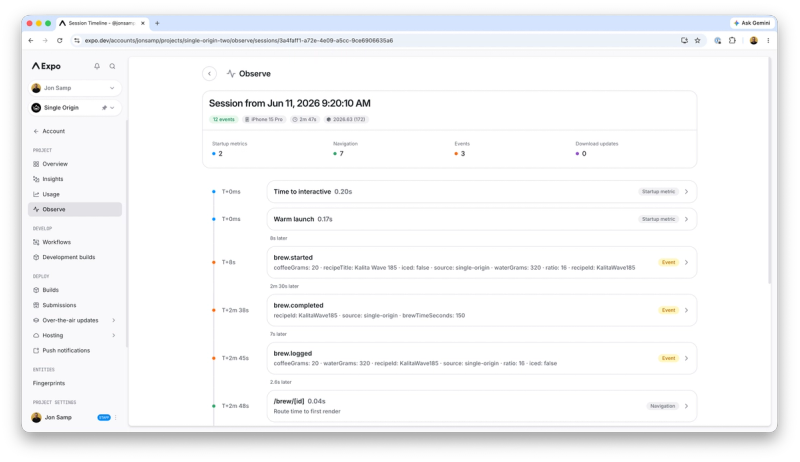Open Jon Samp user options menu
Image resolution: width=800 pixels, height=462 pixels.
pyautogui.click(x=116, y=417)
